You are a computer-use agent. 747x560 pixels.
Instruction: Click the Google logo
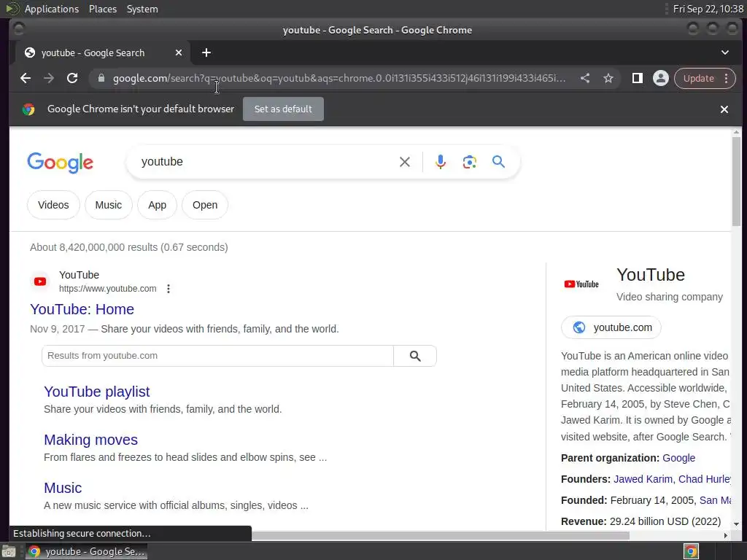tap(60, 163)
